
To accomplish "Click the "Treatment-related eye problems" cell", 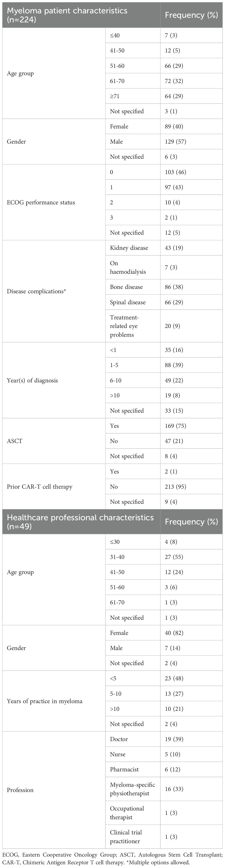I will (124, 326).
